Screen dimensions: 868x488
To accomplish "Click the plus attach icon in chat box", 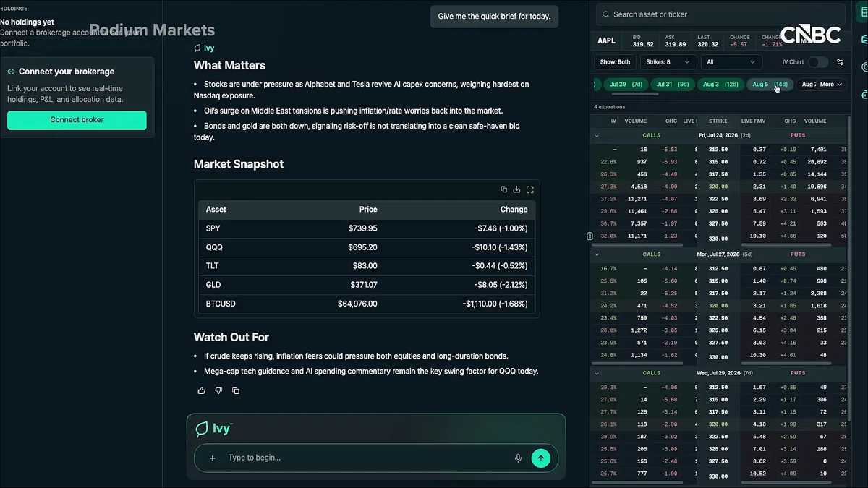I will (x=213, y=458).
